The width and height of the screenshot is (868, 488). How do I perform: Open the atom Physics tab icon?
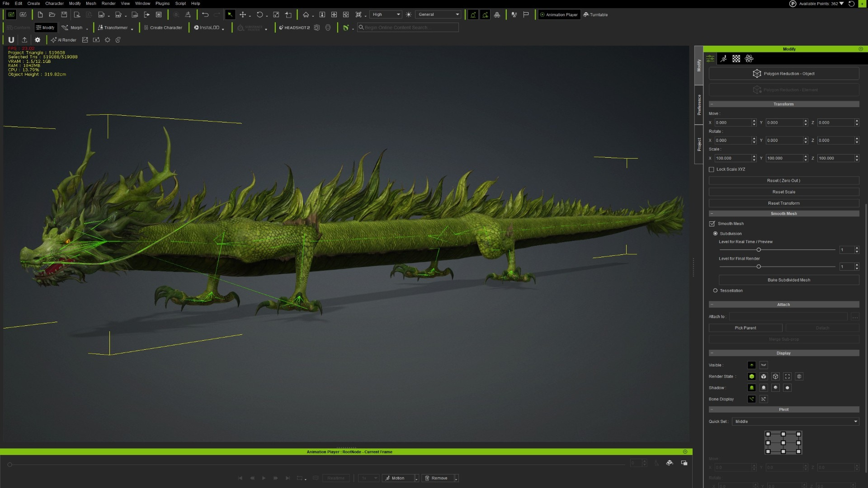point(749,59)
